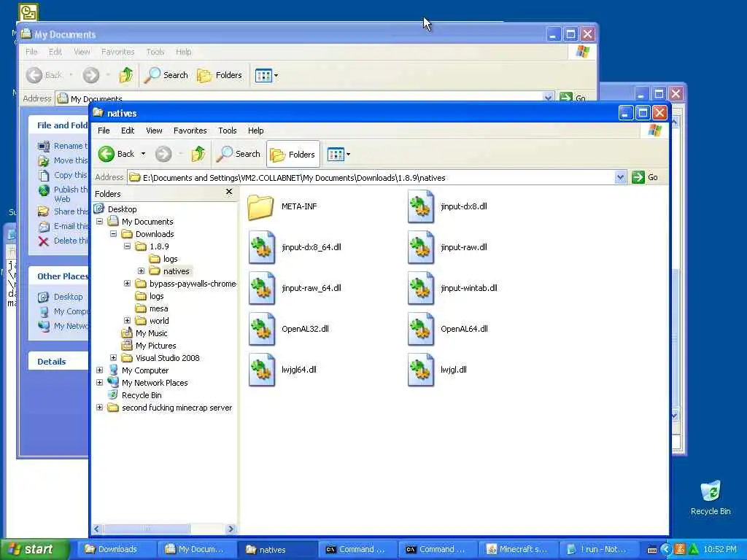Select the OpenAL32.dll file icon
Image resolution: width=747 pixels, height=560 pixels.
point(262,329)
